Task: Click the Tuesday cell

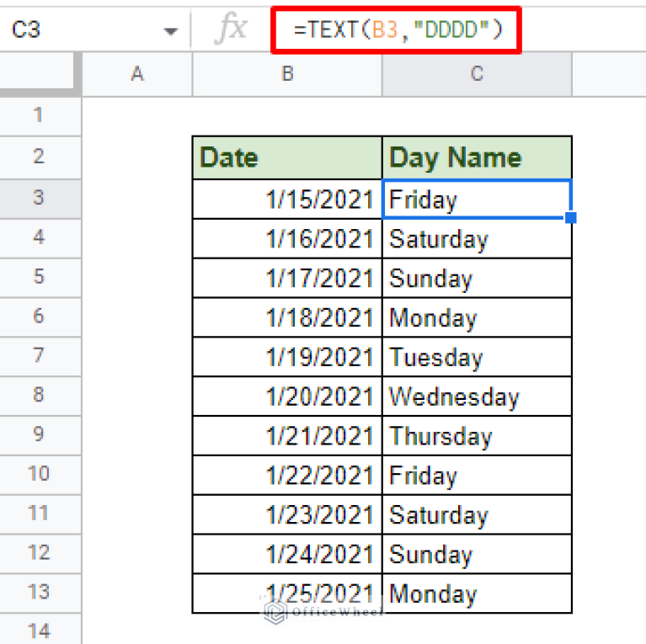Action: pyautogui.click(x=477, y=357)
